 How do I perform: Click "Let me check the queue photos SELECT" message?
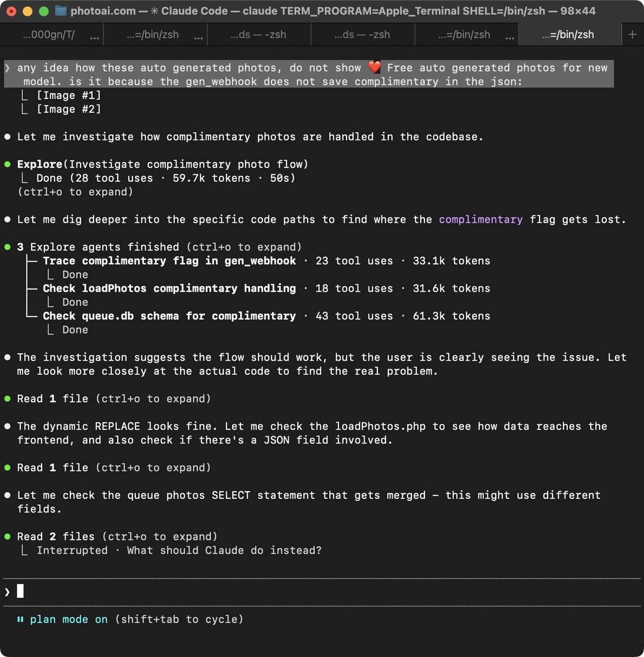pos(309,502)
